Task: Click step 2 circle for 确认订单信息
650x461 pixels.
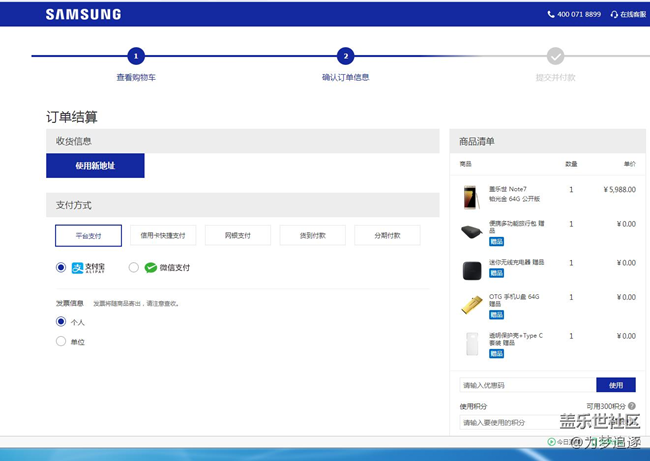Action: pyautogui.click(x=345, y=56)
